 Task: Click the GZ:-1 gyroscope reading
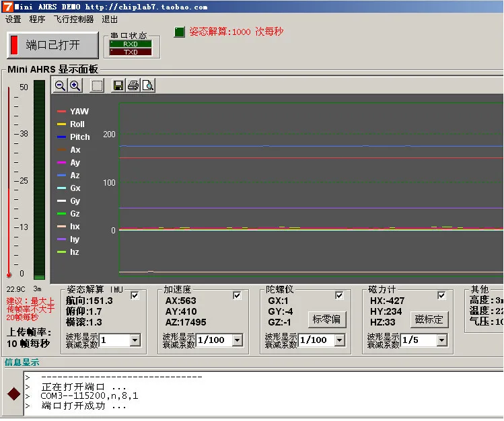[279, 322]
